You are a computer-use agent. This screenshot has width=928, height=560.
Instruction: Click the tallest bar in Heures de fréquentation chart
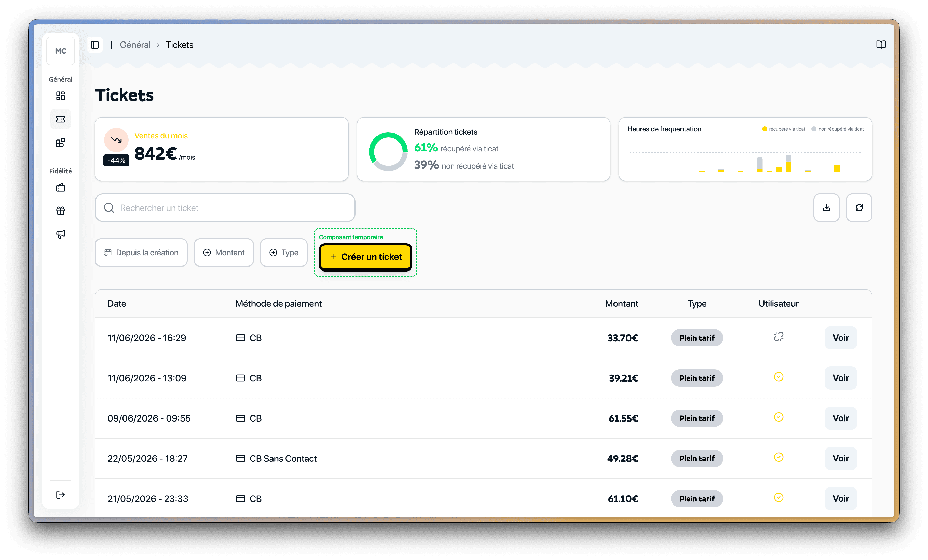pyautogui.click(x=788, y=163)
